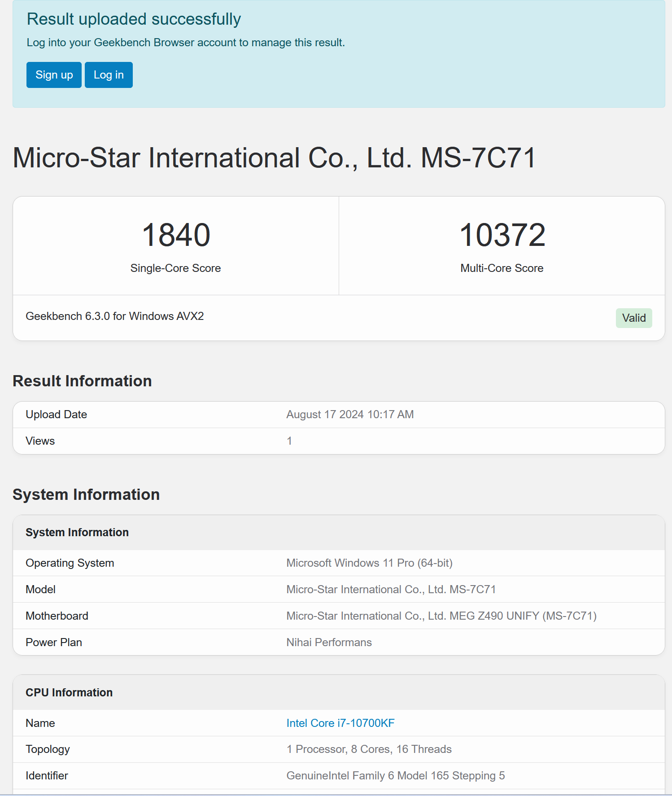Click the Views row label

(x=40, y=441)
